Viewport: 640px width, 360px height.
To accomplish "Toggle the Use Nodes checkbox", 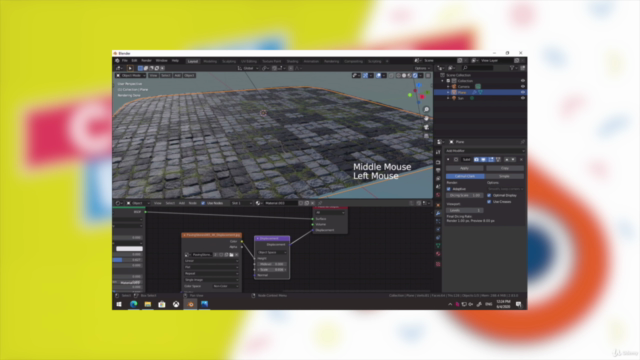I will tap(203, 203).
